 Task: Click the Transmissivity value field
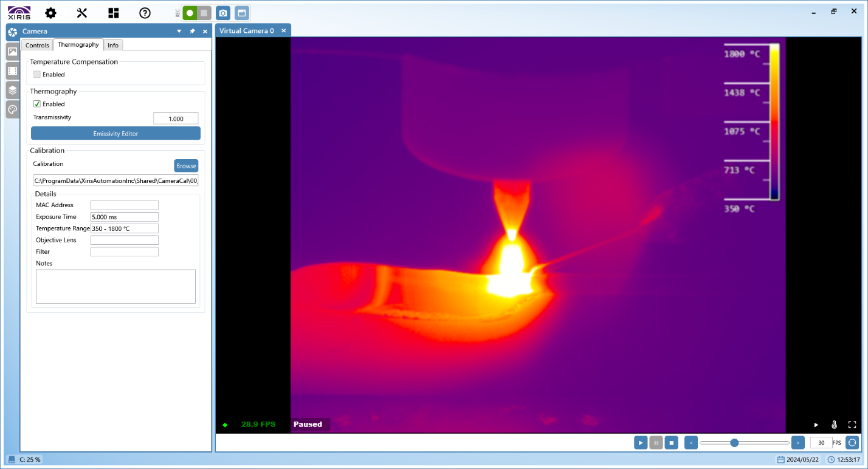(x=176, y=118)
